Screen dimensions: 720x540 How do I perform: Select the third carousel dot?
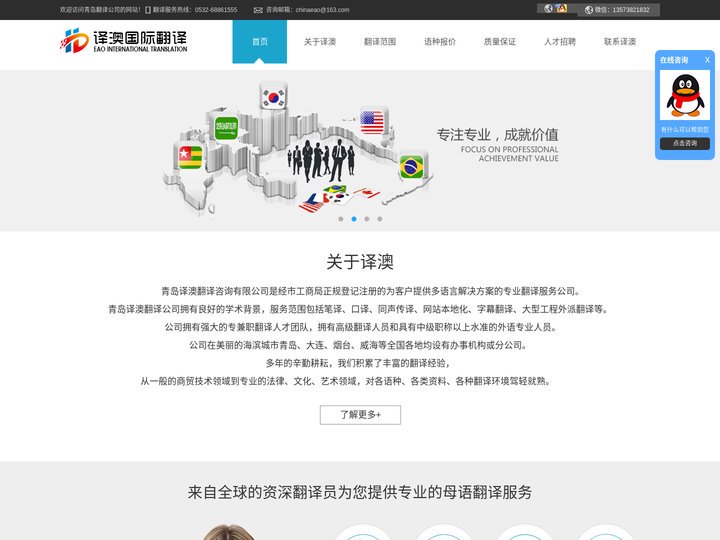coord(367,219)
